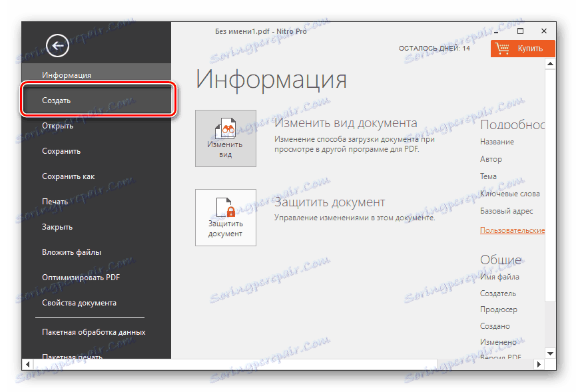The height and width of the screenshot is (392, 578).
Task: Open the Печать menu entry
Action: click(96, 202)
